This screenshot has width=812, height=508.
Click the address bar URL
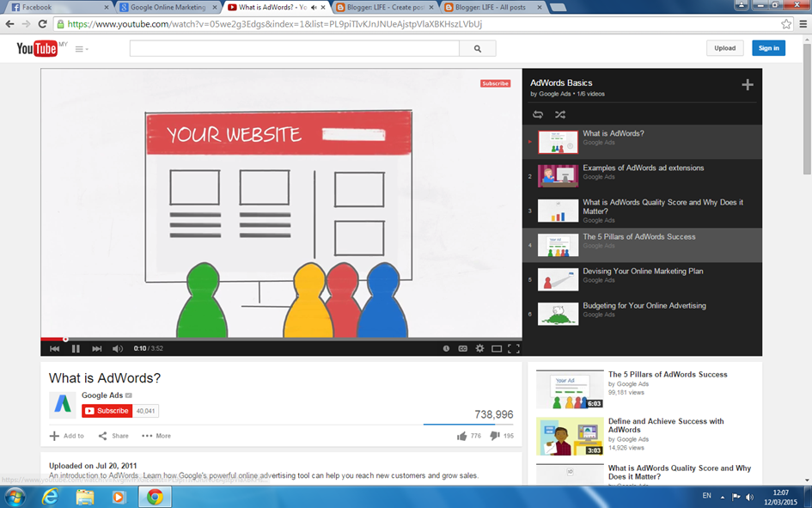274,24
